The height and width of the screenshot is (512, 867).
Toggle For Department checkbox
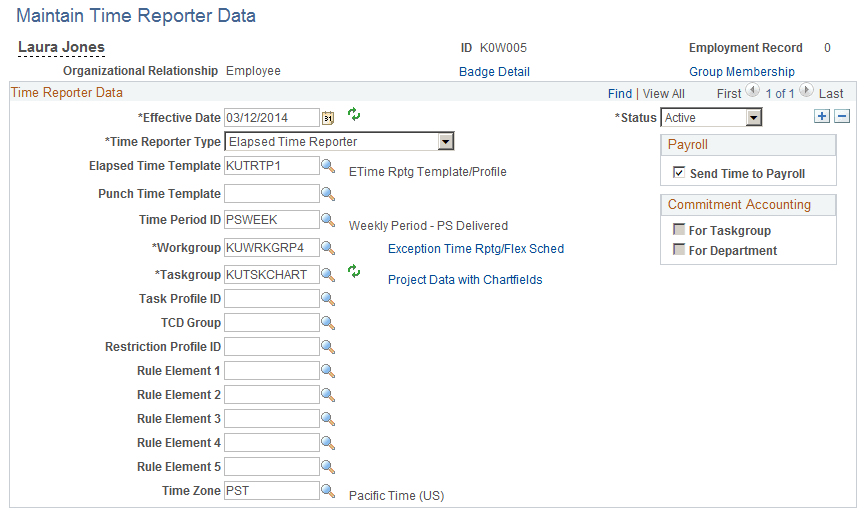click(x=678, y=249)
